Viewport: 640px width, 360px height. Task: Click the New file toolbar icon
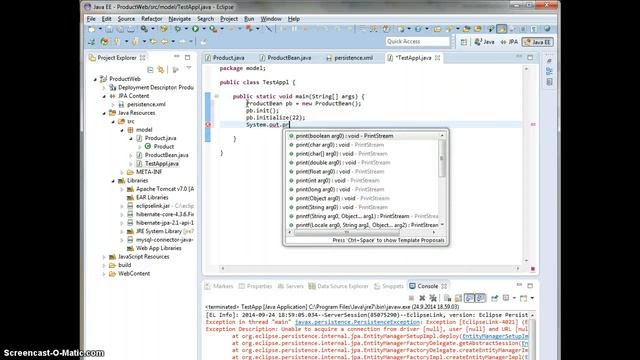[x=92, y=29]
